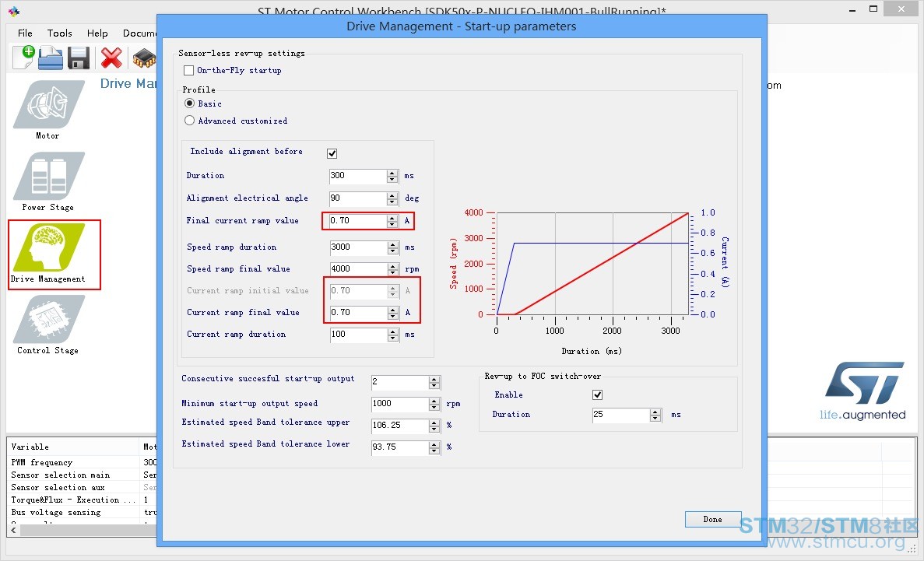924x561 pixels.
Task: Click the Save floppy disk icon
Action: 79,58
